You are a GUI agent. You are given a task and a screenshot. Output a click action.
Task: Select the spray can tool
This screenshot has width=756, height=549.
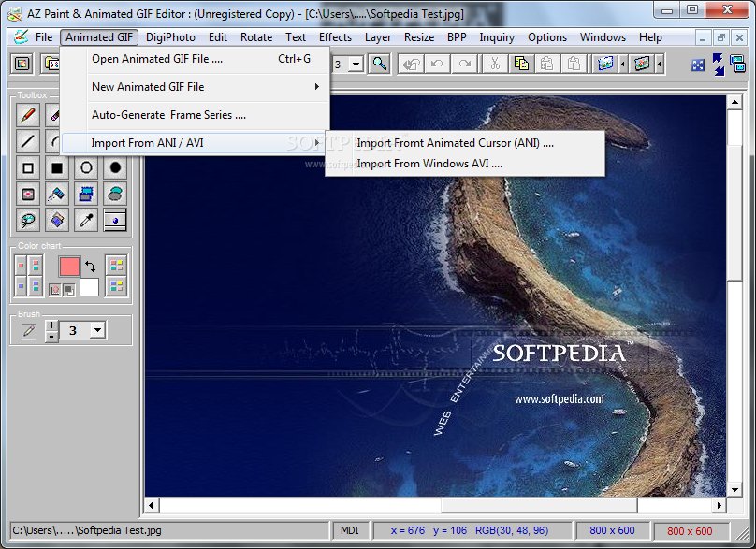(57, 194)
